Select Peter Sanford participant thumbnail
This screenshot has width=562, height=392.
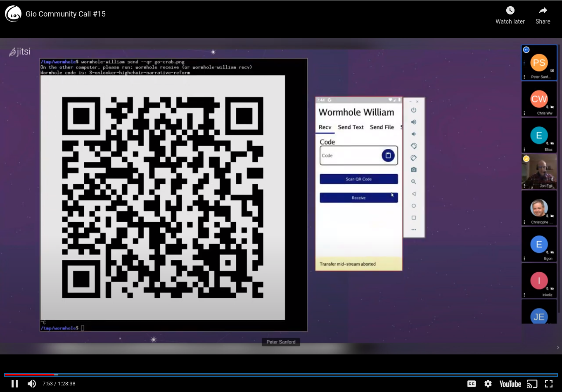[539, 63]
